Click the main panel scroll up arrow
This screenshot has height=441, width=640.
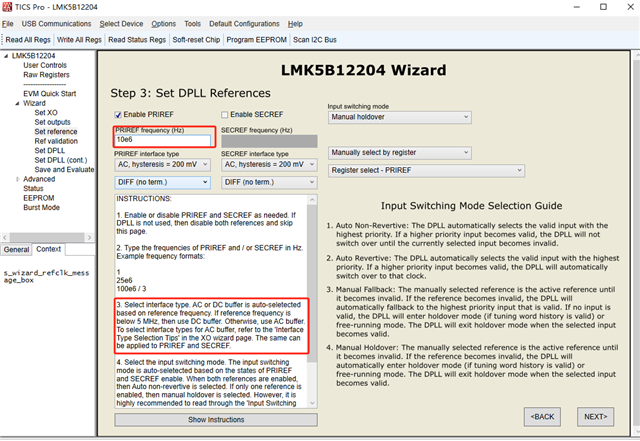pyautogui.click(x=636, y=56)
